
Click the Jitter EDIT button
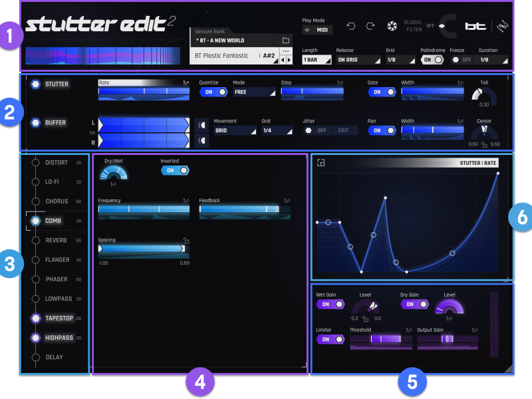[x=343, y=130]
